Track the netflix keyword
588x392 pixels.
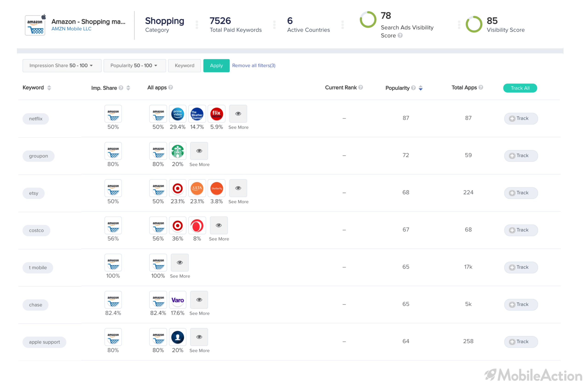click(521, 118)
